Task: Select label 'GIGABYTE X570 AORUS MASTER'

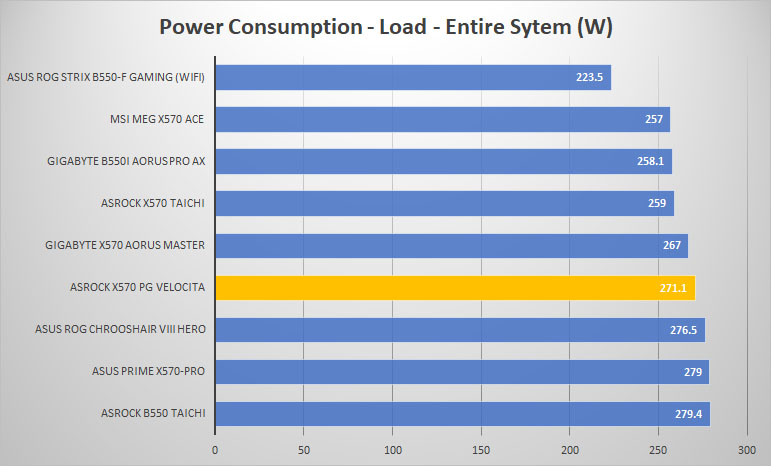Action: (x=125, y=245)
